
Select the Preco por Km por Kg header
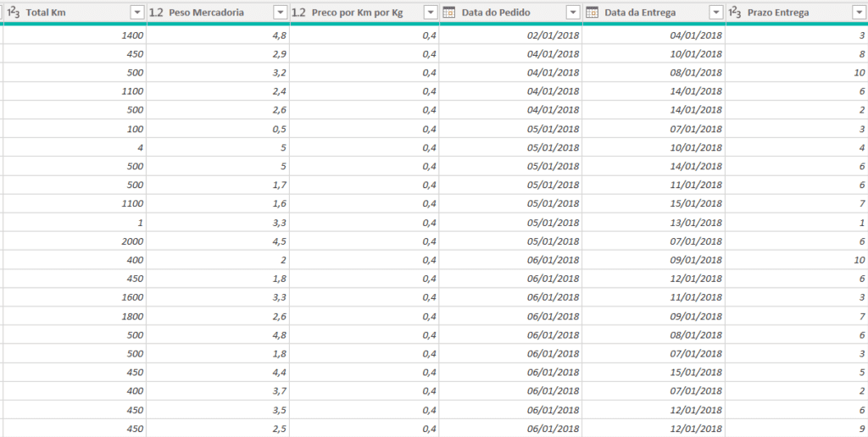point(364,13)
